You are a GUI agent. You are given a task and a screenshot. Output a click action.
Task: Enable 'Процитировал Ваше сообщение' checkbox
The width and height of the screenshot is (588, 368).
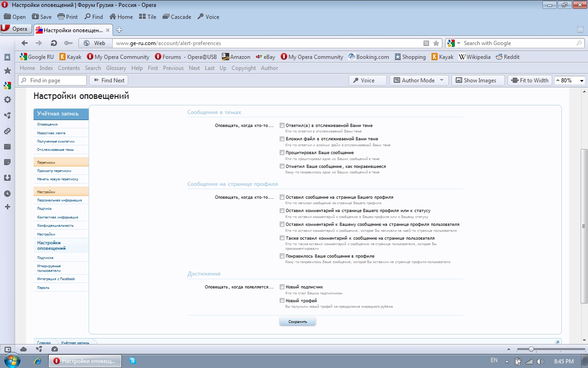click(x=282, y=152)
